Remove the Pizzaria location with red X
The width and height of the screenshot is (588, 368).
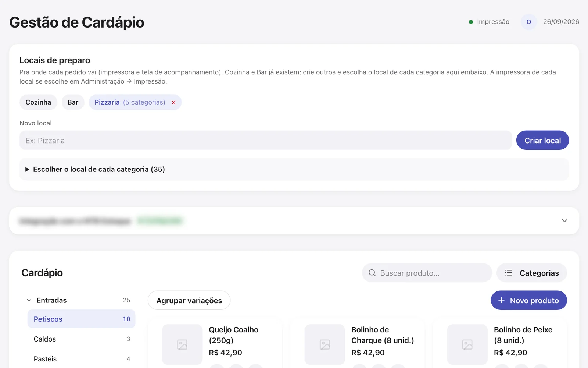coord(173,103)
